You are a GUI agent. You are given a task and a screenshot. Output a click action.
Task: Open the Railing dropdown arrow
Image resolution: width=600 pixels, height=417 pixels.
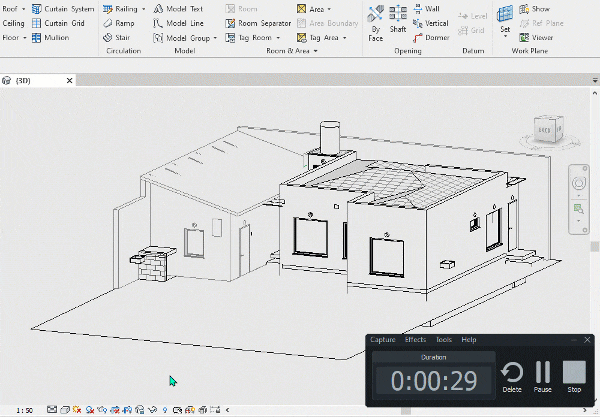coord(143,9)
